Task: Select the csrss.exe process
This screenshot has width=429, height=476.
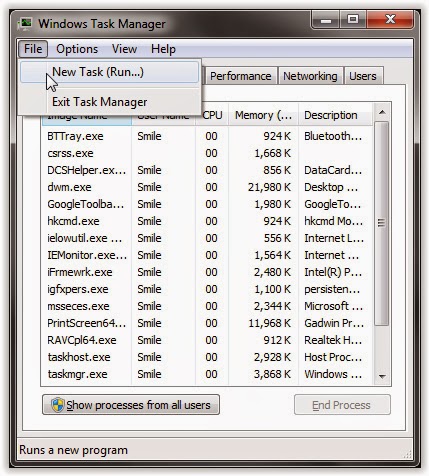Action: pyautogui.click(x=207, y=153)
